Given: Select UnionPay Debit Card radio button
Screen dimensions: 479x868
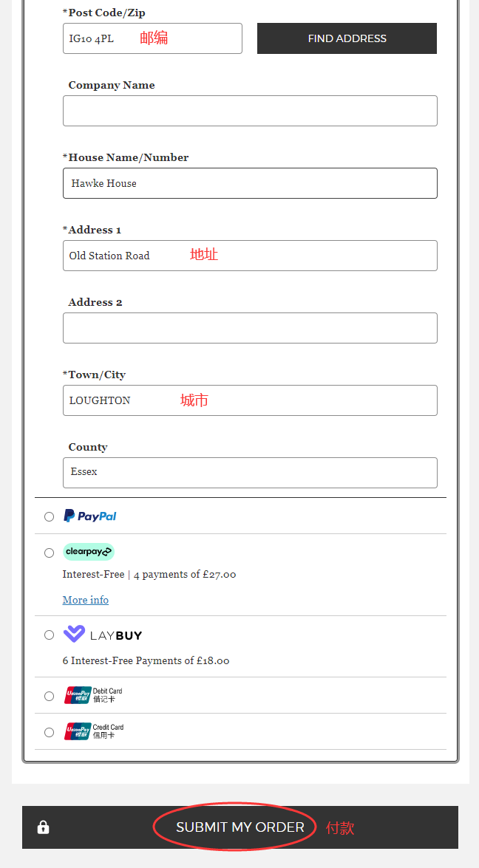Looking at the screenshot, I should click(x=50, y=696).
